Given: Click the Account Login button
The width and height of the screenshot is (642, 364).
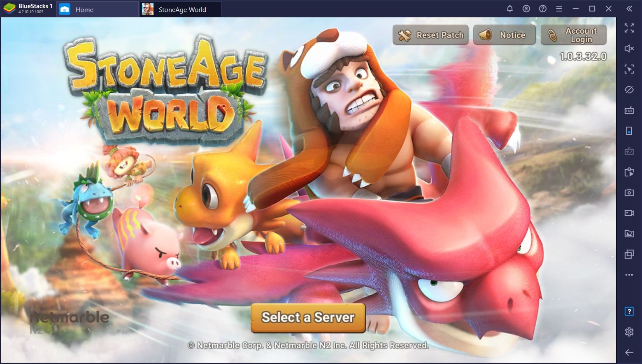Looking at the screenshot, I should pos(573,35).
